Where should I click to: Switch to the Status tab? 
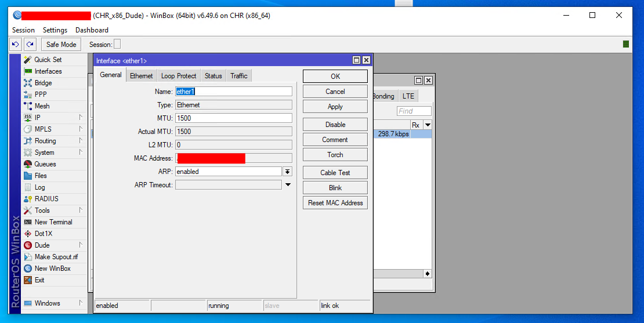[213, 76]
